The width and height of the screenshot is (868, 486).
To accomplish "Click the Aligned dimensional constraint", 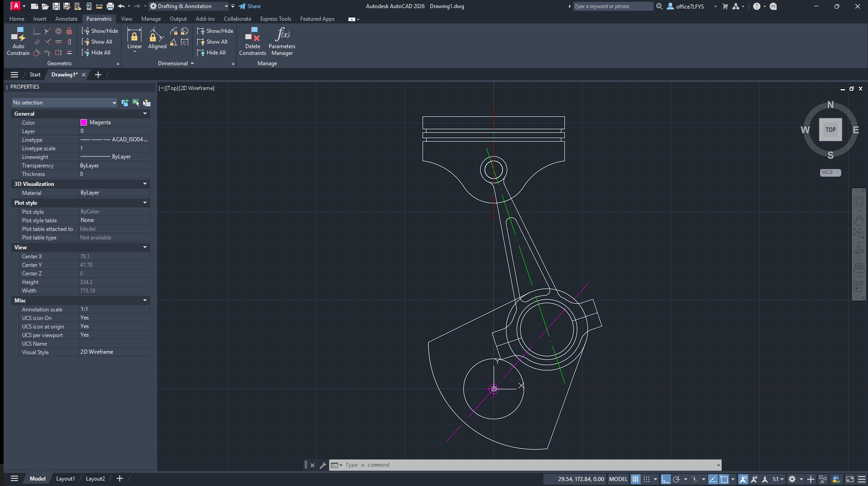I will point(157,39).
